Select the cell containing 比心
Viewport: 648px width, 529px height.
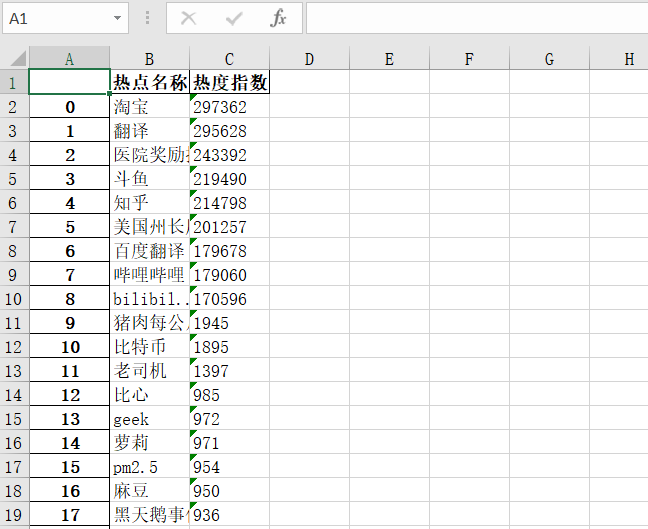(x=150, y=393)
